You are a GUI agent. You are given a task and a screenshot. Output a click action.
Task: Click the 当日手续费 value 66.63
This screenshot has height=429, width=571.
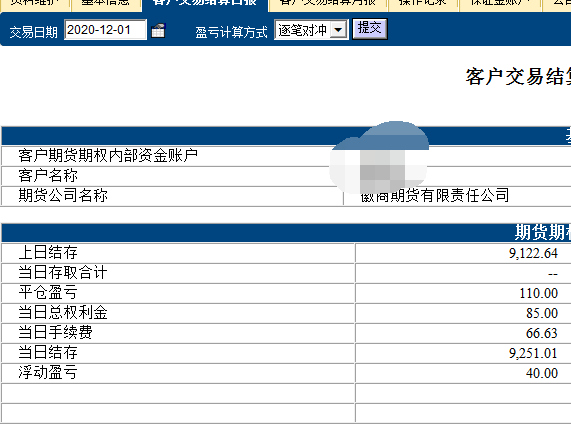pyautogui.click(x=542, y=333)
